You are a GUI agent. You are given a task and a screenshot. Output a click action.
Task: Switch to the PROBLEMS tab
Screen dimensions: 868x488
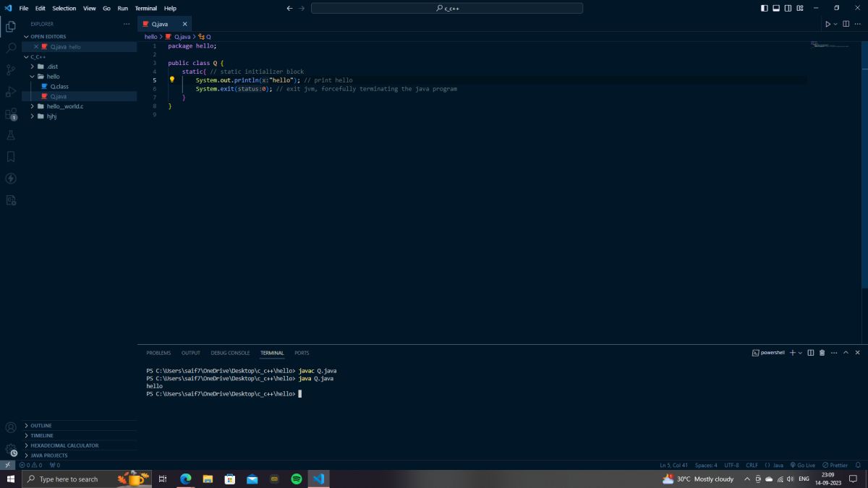click(158, 353)
